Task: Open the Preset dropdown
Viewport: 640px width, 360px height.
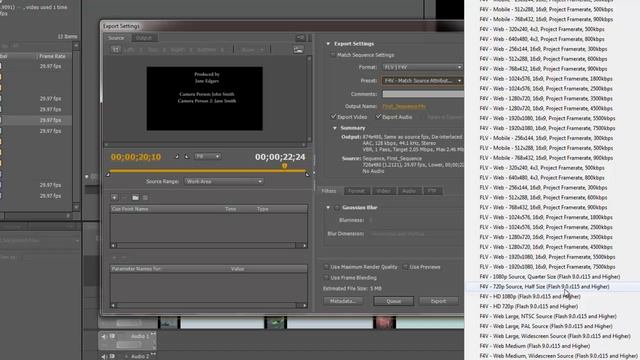Action: [x=422, y=80]
